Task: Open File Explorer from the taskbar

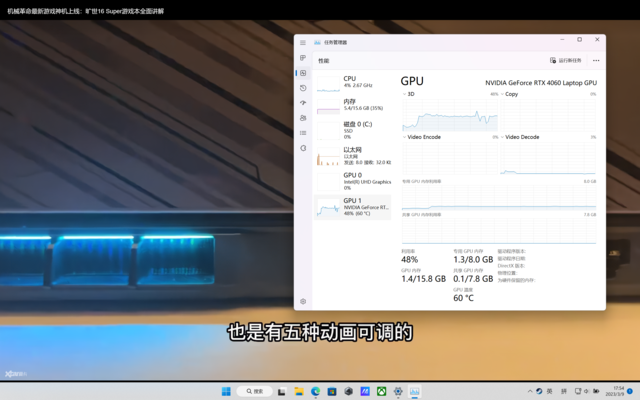Action: 299,391
